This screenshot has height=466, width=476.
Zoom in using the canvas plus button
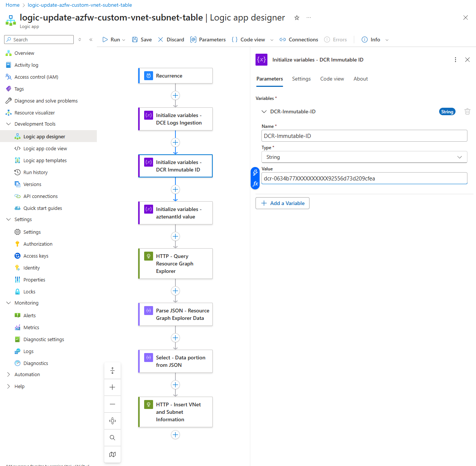tap(112, 387)
